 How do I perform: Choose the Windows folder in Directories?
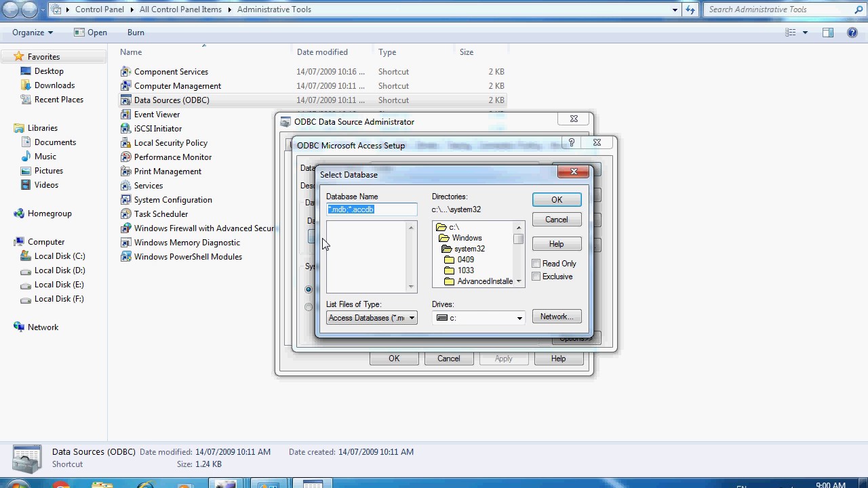coord(460,238)
